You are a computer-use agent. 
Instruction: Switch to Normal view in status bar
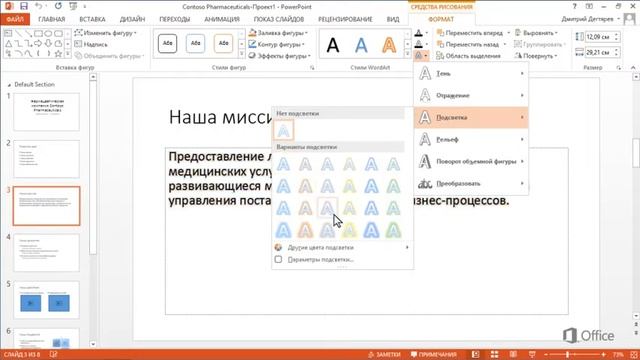tap(476, 354)
